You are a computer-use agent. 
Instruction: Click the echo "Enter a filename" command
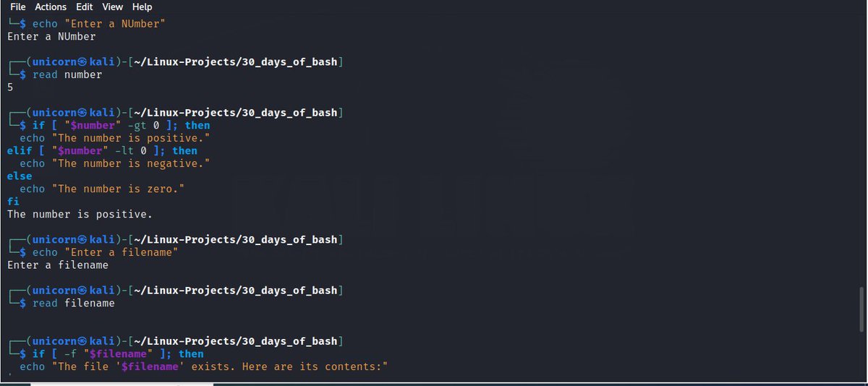click(x=106, y=252)
